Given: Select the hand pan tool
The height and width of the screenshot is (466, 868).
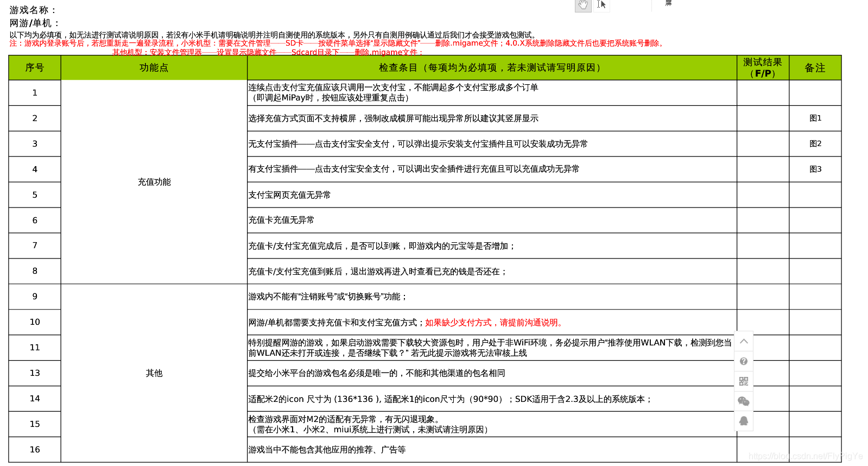Looking at the screenshot, I should 583,5.
